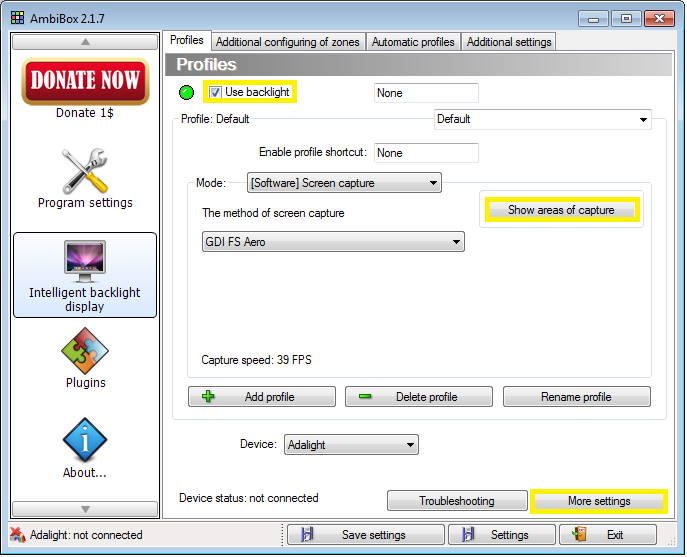Switch to the Profiles tab

click(x=187, y=40)
